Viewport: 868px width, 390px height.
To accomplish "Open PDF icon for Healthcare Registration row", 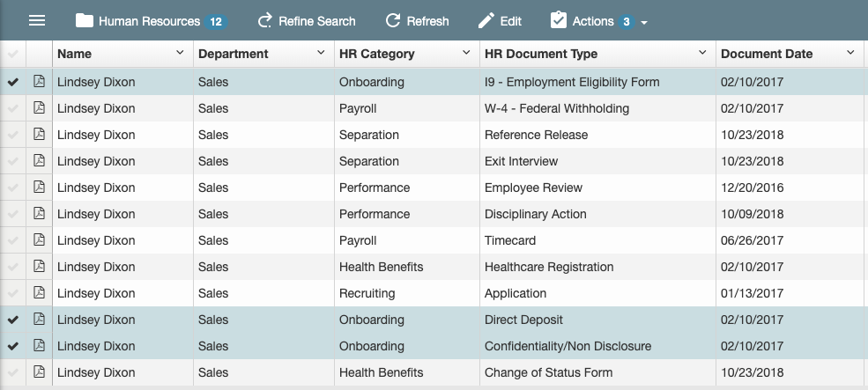I will pyautogui.click(x=39, y=267).
